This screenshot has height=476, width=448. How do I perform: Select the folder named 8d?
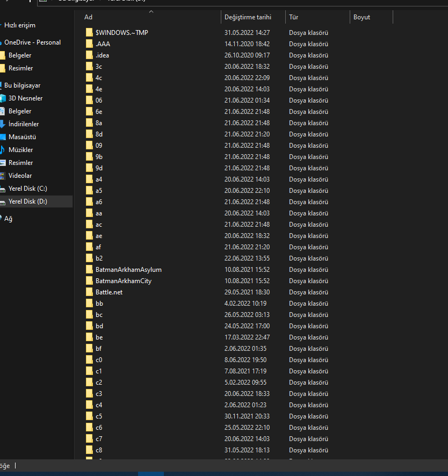[x=99, y=134]
